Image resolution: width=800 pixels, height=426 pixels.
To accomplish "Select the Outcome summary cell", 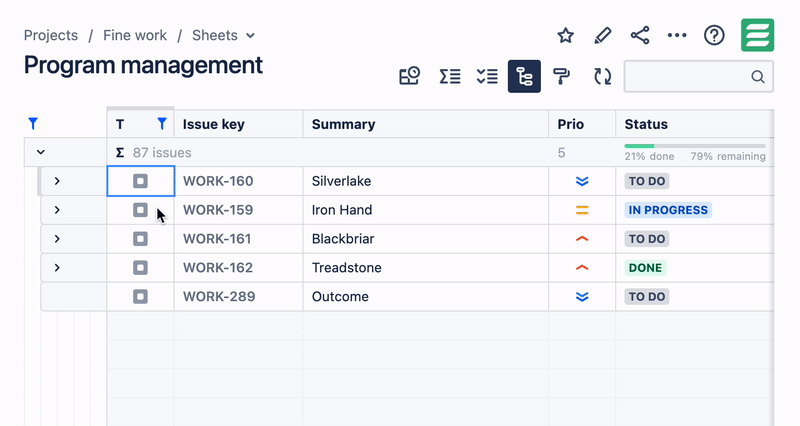I will 426,296.
